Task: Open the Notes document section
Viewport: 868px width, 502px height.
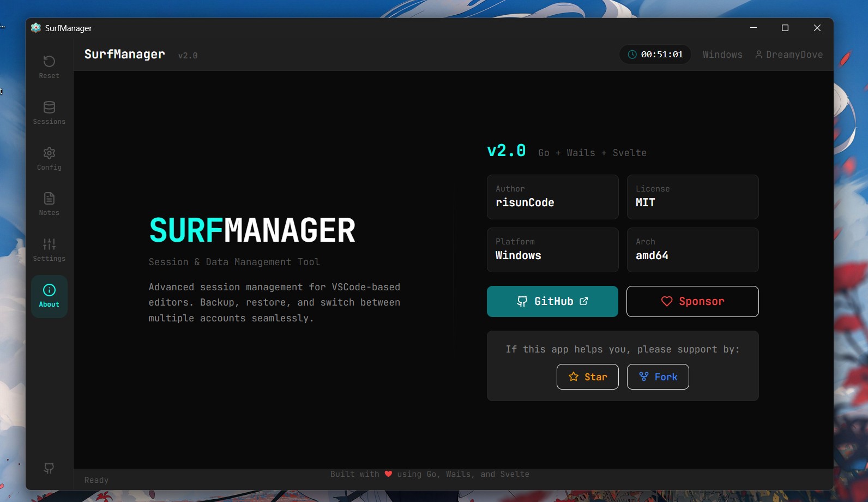Action: click(49, 204)
